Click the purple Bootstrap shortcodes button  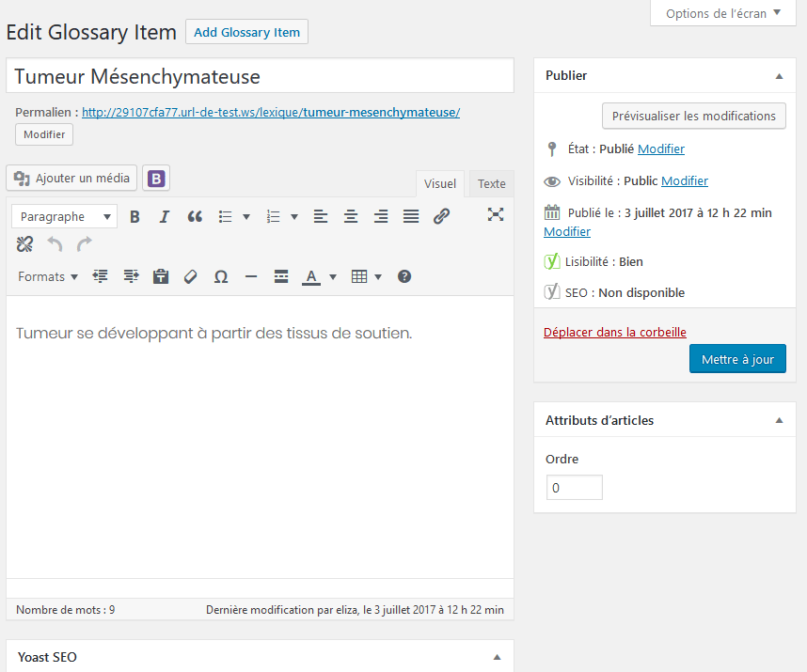tap(157, 179)
